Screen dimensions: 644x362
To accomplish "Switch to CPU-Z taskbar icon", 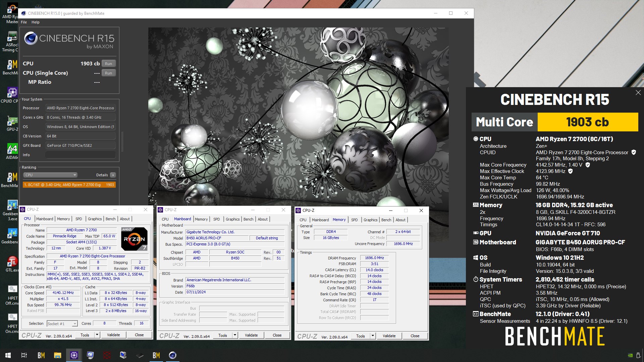I will tap(74, 355).
